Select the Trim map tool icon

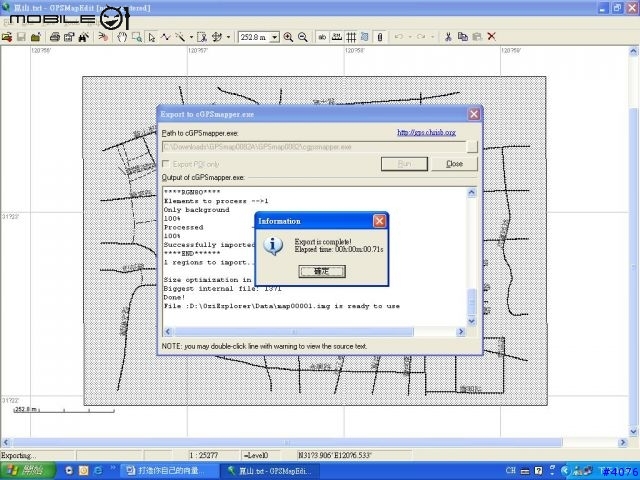[x=202, y=37]
